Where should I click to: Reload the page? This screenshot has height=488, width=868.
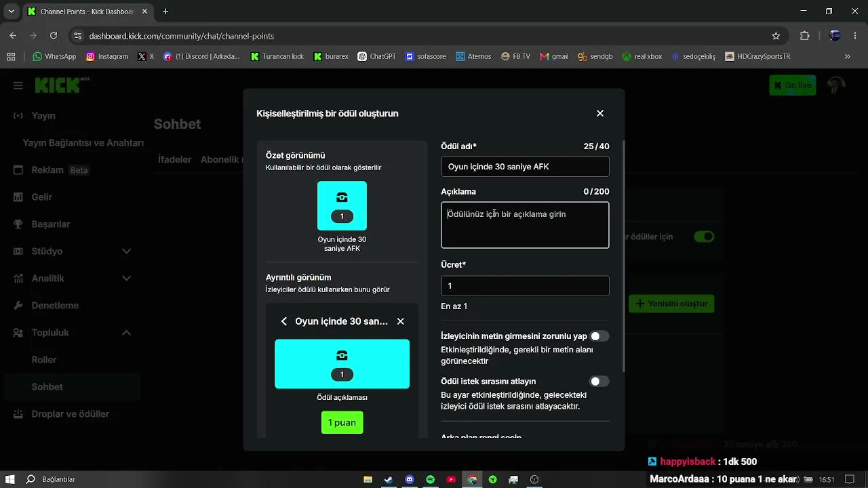(54, 36)
